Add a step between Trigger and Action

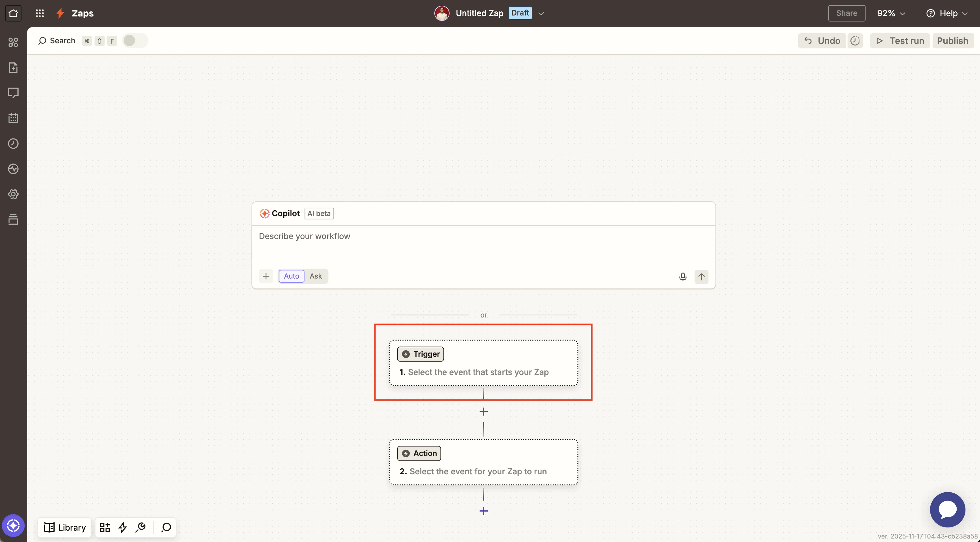(484, 412)
